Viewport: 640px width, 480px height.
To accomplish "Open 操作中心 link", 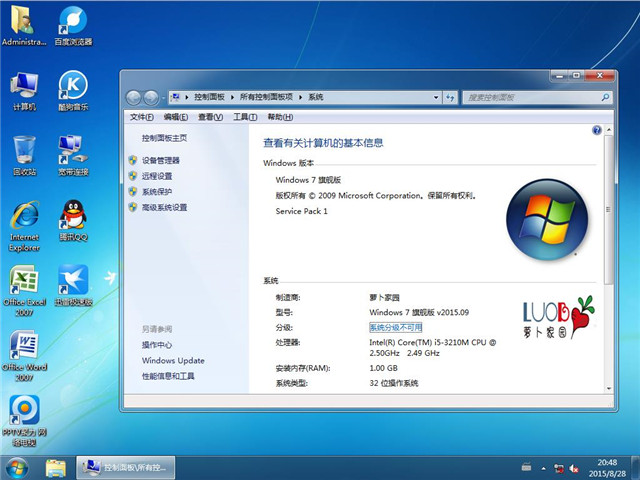I will coord(157,345).
